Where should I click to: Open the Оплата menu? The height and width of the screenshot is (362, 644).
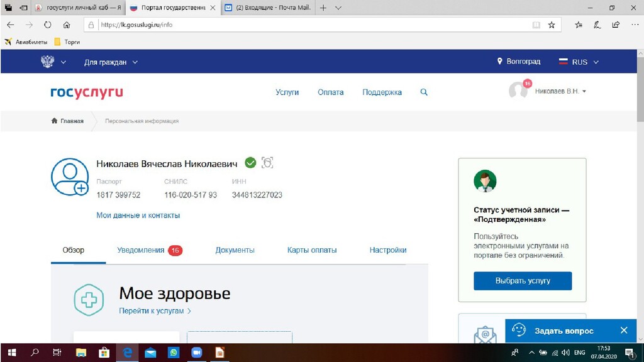pos(331,92)
